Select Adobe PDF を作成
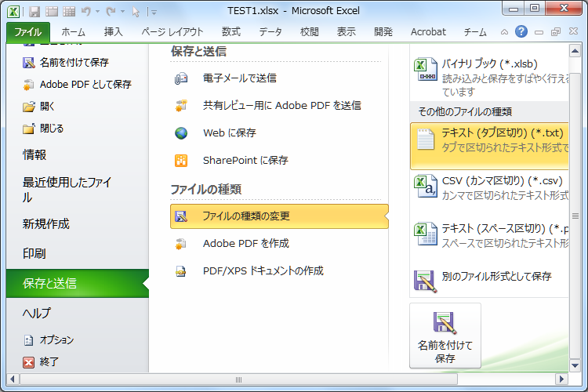The image size is (588, 392). [x=279, y=244]
